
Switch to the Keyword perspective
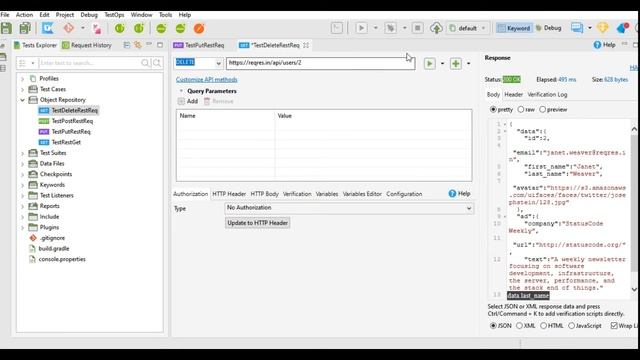[x=514, y=28]
